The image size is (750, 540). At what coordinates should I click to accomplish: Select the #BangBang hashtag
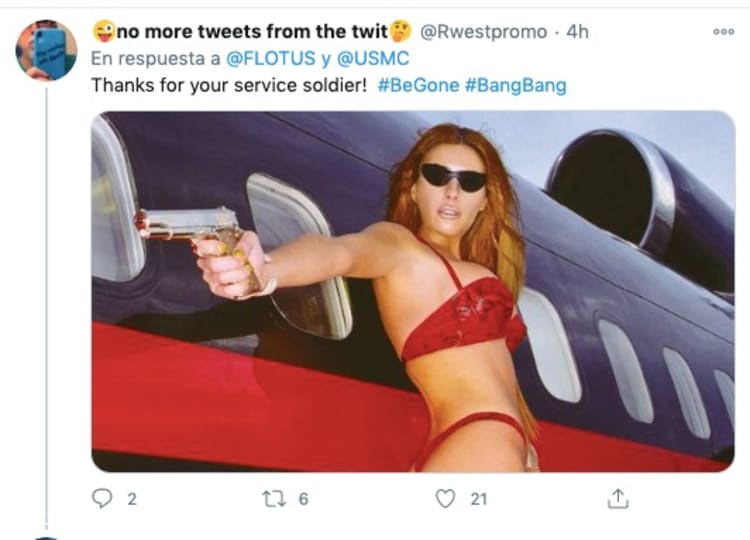516,86
